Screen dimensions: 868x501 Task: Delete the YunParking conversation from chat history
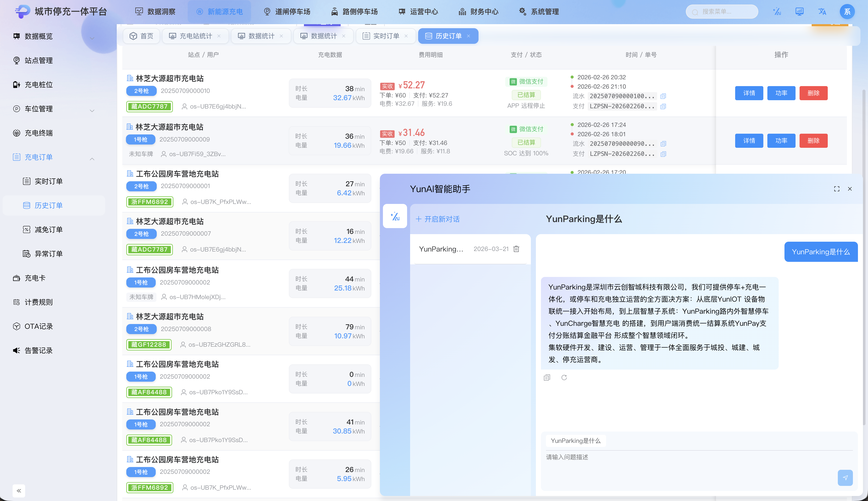click(516, 249)
